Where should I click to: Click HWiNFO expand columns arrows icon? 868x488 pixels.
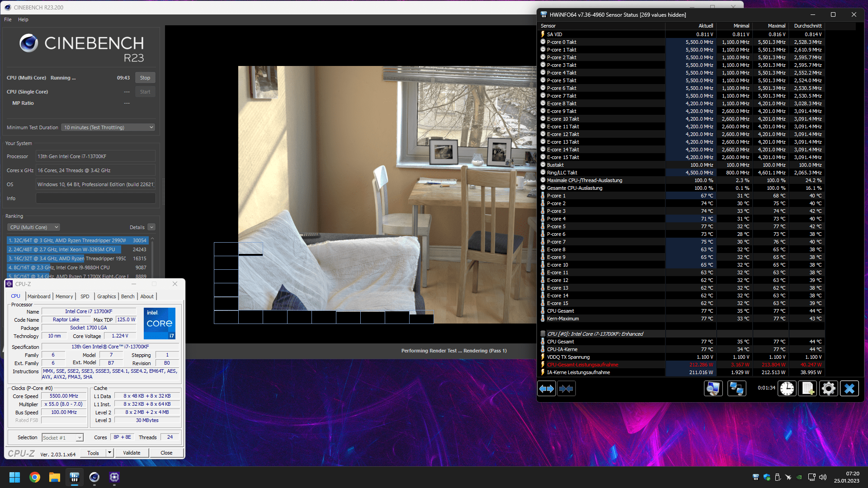click(x=547, y=389)
